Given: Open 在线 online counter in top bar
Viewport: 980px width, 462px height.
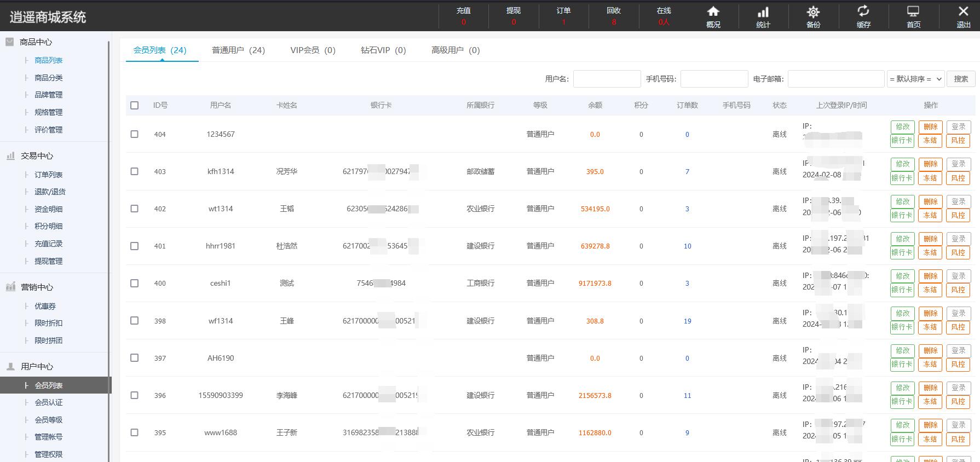Looking at the screenshot, I should click(x=664, y=16).
